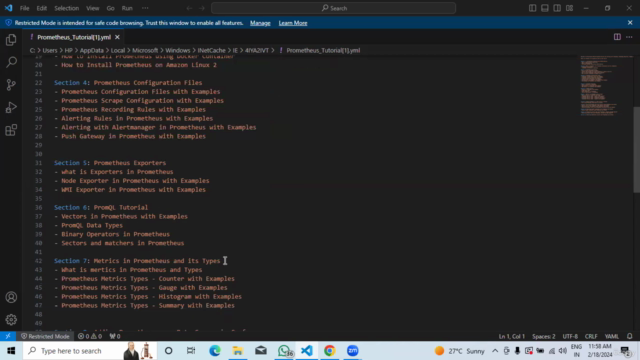The height and width of the screenshot is (360, 640).
Task: Expand hidden menus with ellipsis
Action: 145,8
